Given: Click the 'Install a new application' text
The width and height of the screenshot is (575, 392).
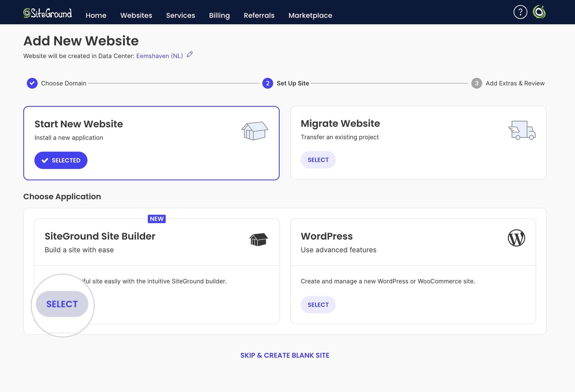Looking at the screenshot, I should [69, 138].
